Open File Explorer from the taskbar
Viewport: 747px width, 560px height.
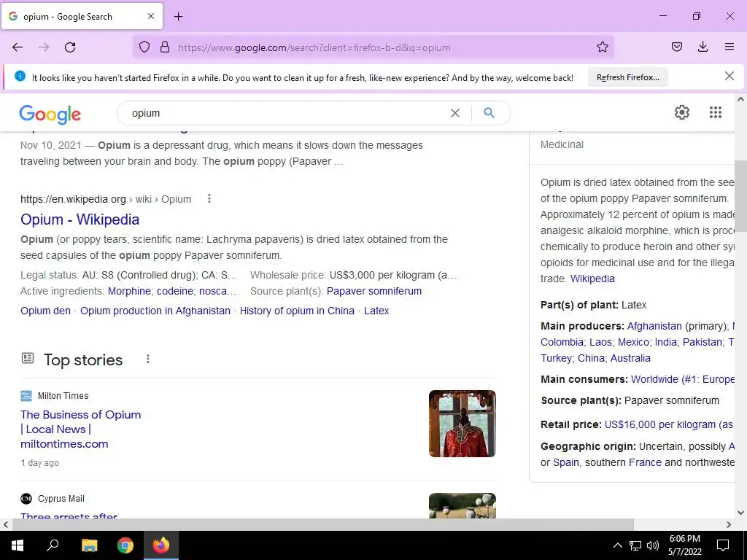89,545
